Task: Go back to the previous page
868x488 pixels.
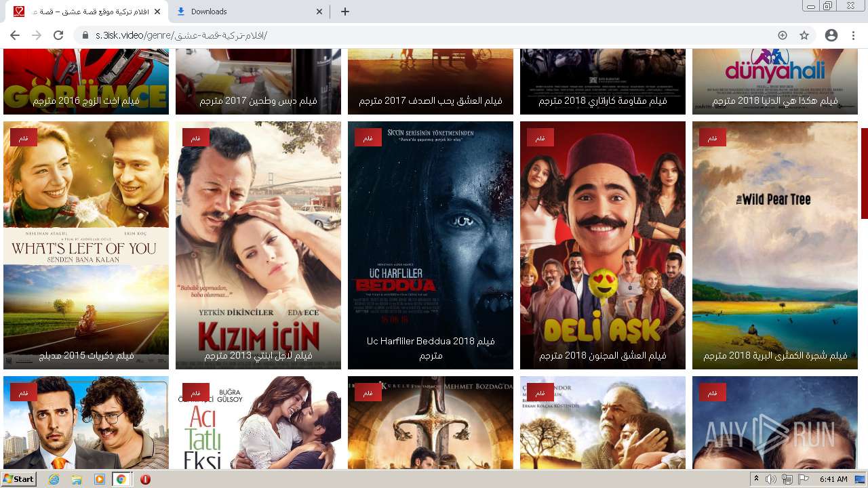Action: 15,35
